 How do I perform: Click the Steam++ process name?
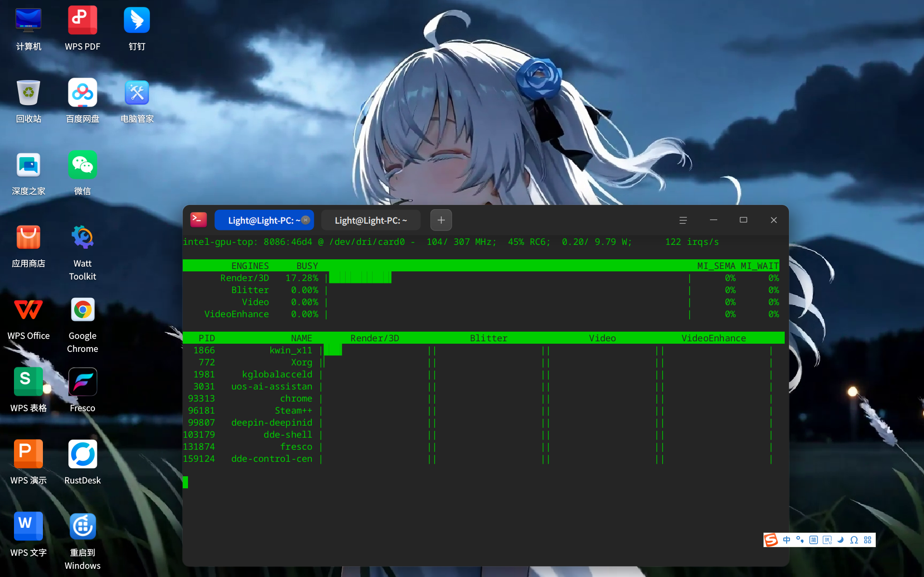[294, 411]
